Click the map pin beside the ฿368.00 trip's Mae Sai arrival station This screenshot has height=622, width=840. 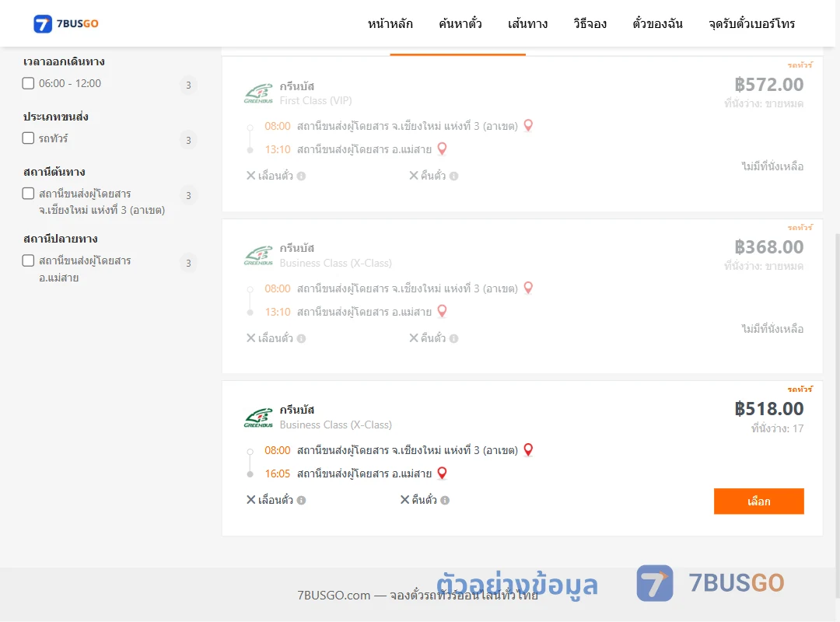442,311
